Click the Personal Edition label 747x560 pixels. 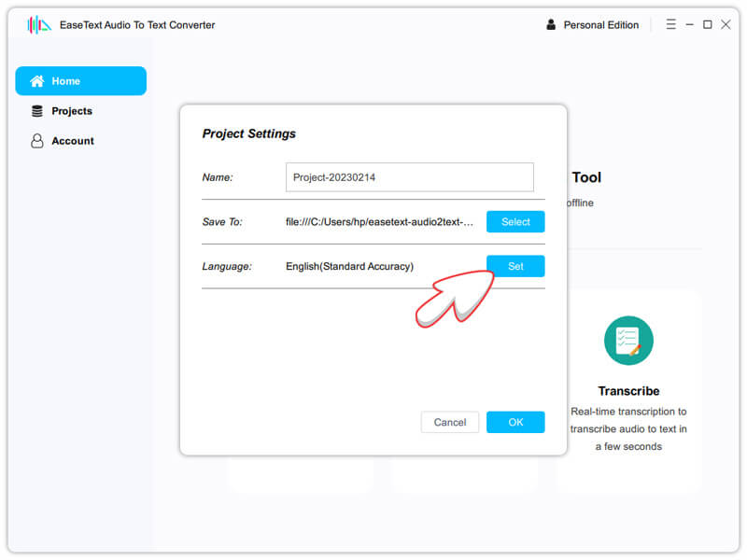[x=601, y=25]
